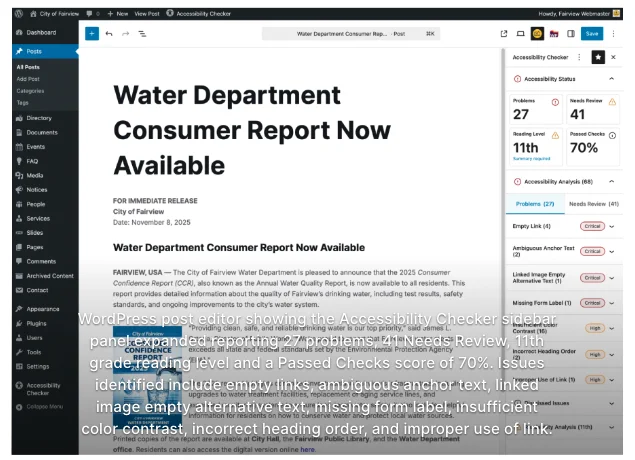Open Categories submenu item
The height and width of the screenshot is (460, 635).
click(x=30, y=91)
